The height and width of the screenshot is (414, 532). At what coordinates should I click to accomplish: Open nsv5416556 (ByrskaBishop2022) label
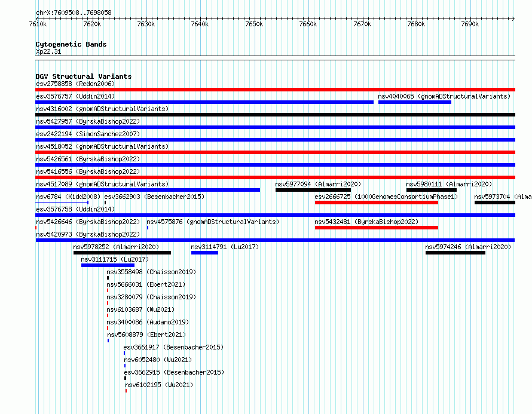(x=88, y=171)
